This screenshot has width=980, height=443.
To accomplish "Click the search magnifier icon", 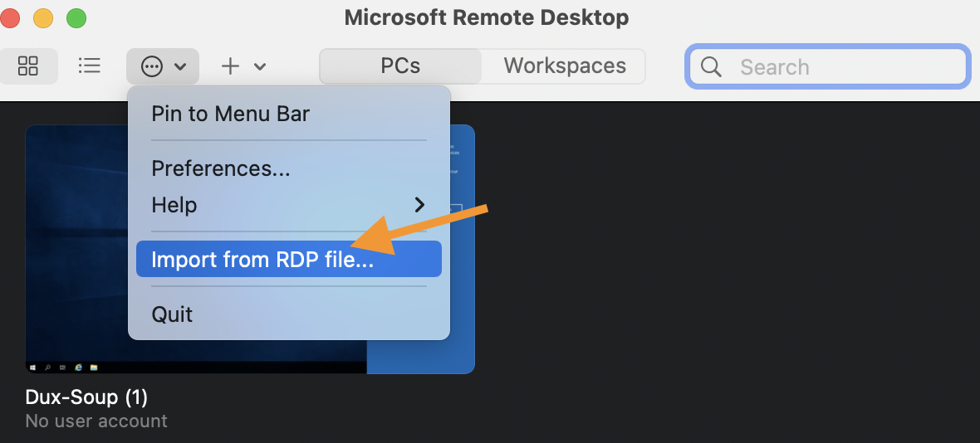I will [711, 66].
